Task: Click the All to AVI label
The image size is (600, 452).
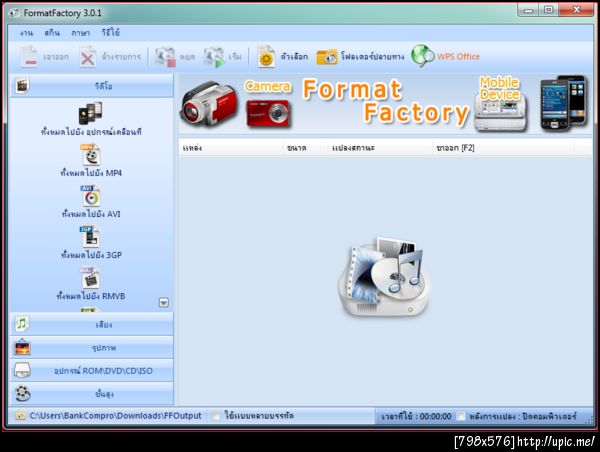Action: tap(91, 214)
